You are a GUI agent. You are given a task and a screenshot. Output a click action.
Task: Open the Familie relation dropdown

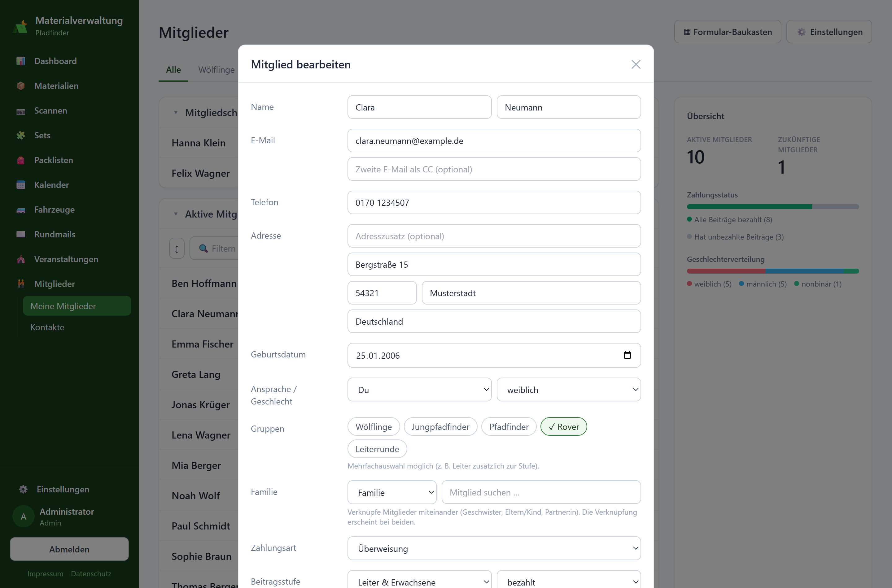(392, 492)
